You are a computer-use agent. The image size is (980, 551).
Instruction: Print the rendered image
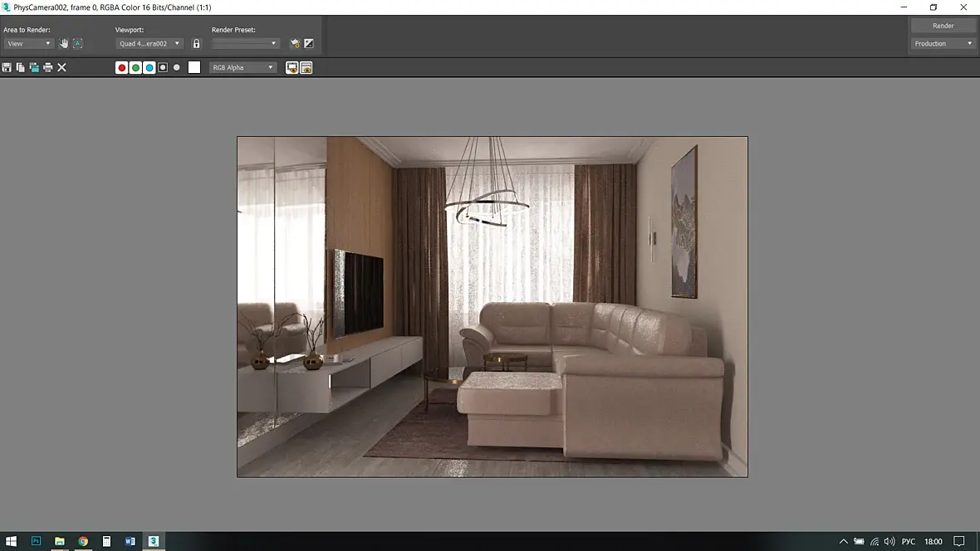(48, 67)
